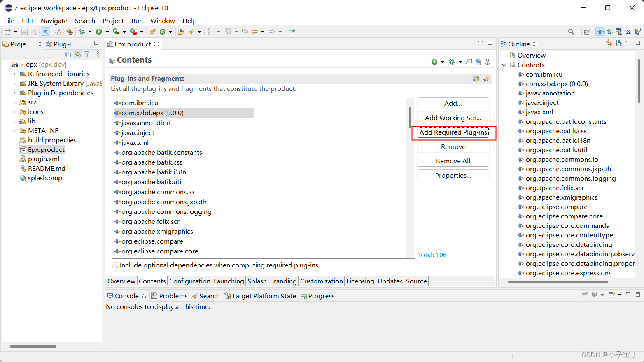Switch to the Branding editor tab
Screen dimensions: 644x362
[x=283, y=281]
